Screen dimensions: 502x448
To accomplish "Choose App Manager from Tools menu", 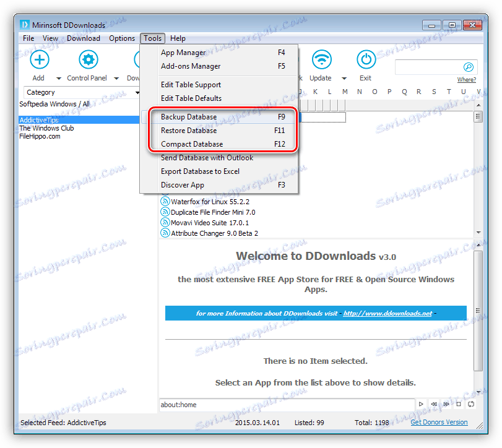I will [219, 53].
